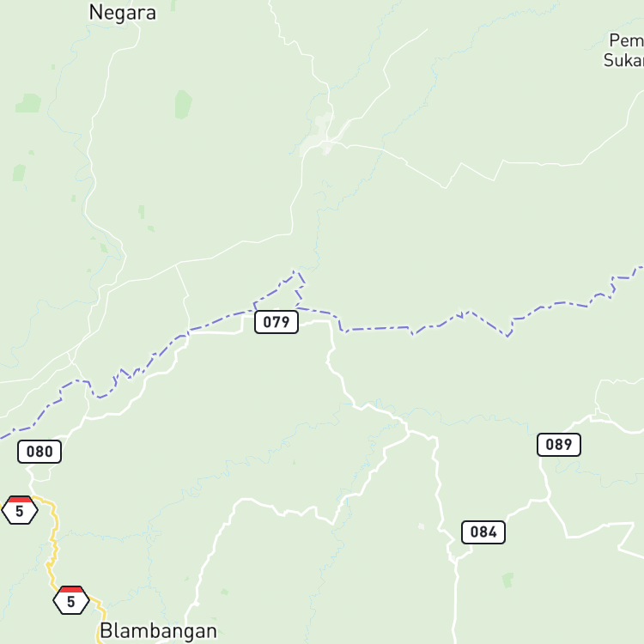Click the purple boundary's sharp dip southwest of 089
The height and width of the screenshot is (644, 644).
click(x=508, y=336)
